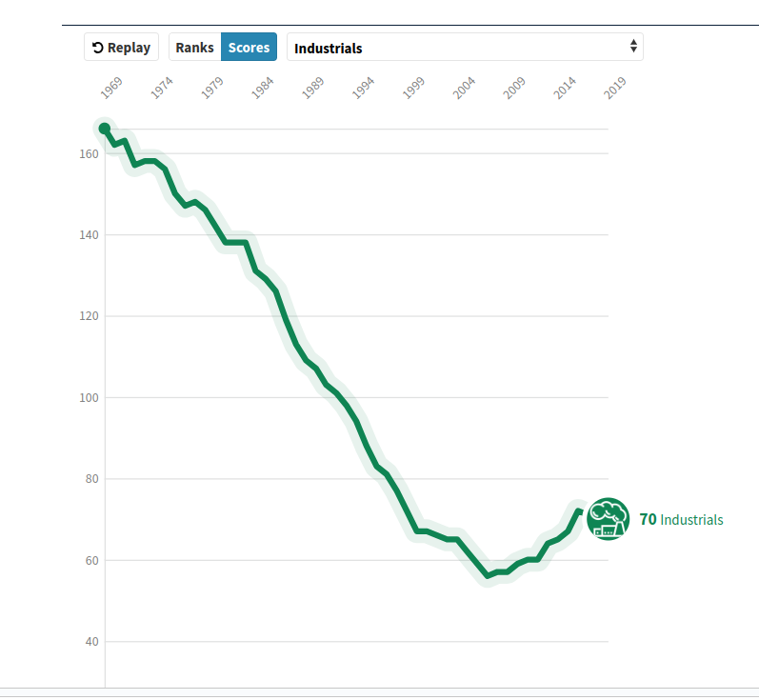Click the Industrials factory icon

pos(608,520)
